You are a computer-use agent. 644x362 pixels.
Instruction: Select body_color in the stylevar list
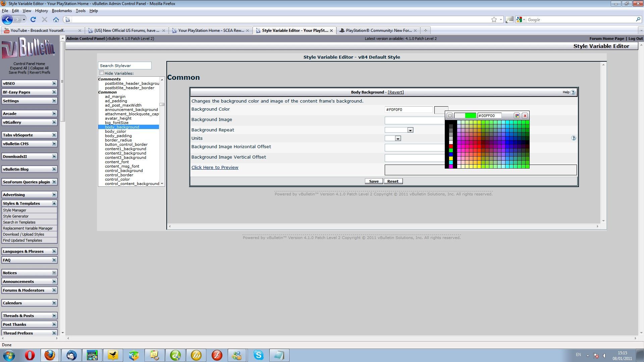click(115, 131)
